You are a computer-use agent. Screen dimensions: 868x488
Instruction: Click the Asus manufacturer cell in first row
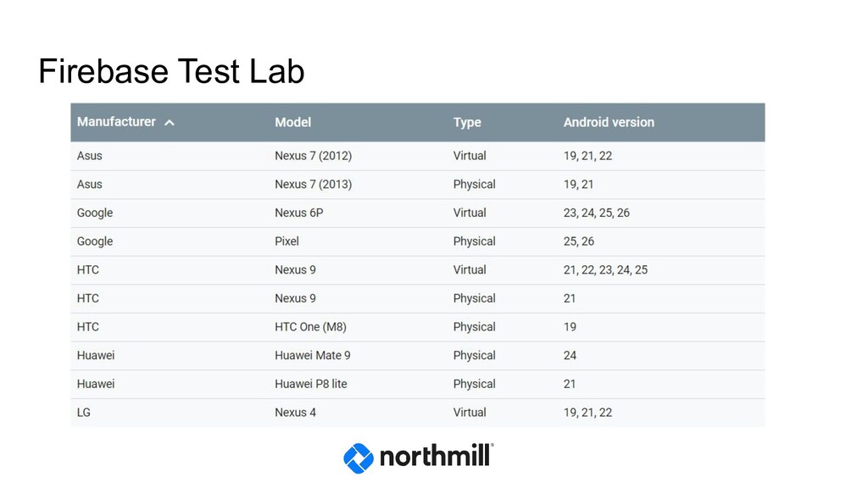click(x=89, y=156)
